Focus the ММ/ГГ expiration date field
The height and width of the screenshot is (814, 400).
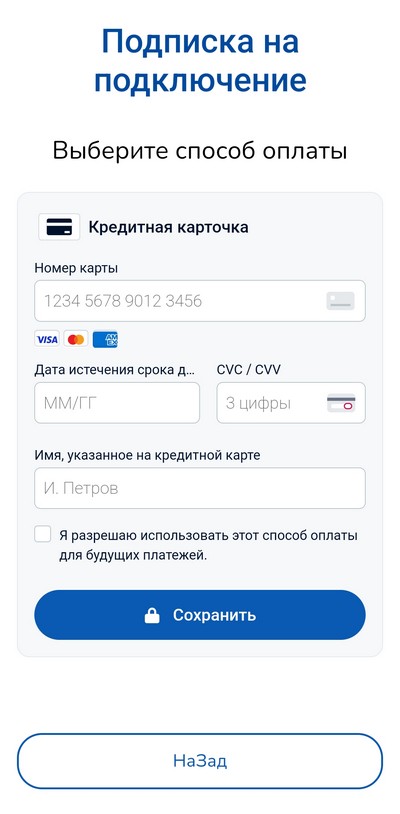coord(117,403)
